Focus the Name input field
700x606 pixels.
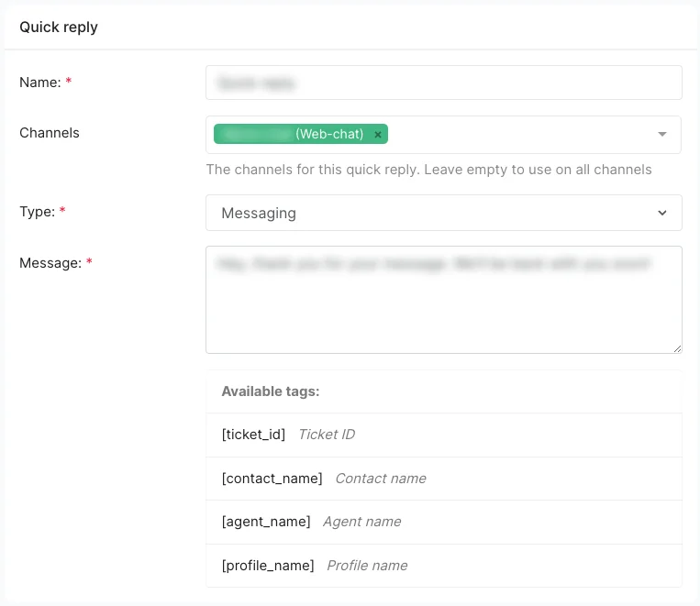pyautogui.click(x=444, y=83)
